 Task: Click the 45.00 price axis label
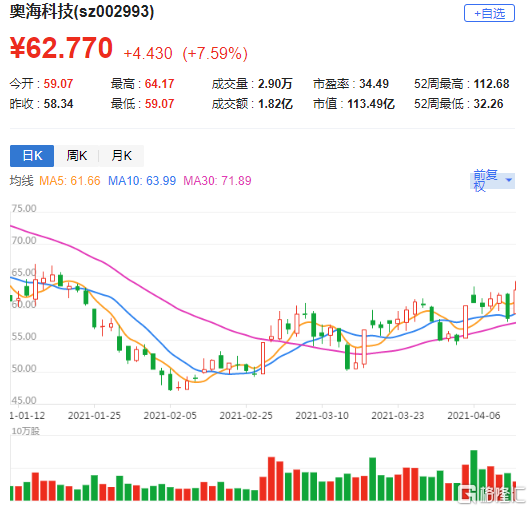[24, 400]
